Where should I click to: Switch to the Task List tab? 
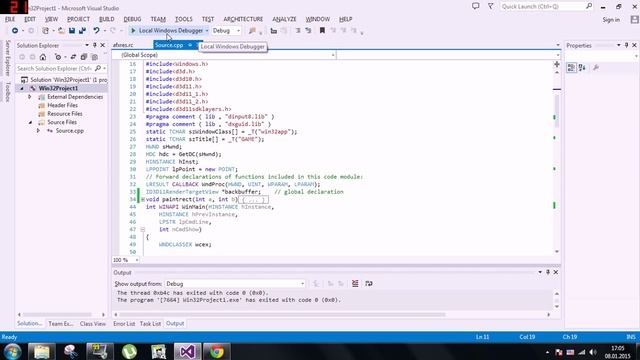click(150, 324)
